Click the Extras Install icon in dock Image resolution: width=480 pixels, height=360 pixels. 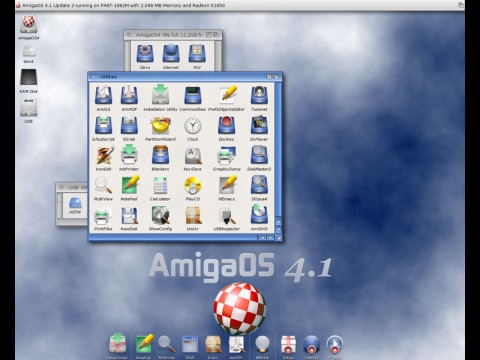pyautogui.click(x=118, y=344)
